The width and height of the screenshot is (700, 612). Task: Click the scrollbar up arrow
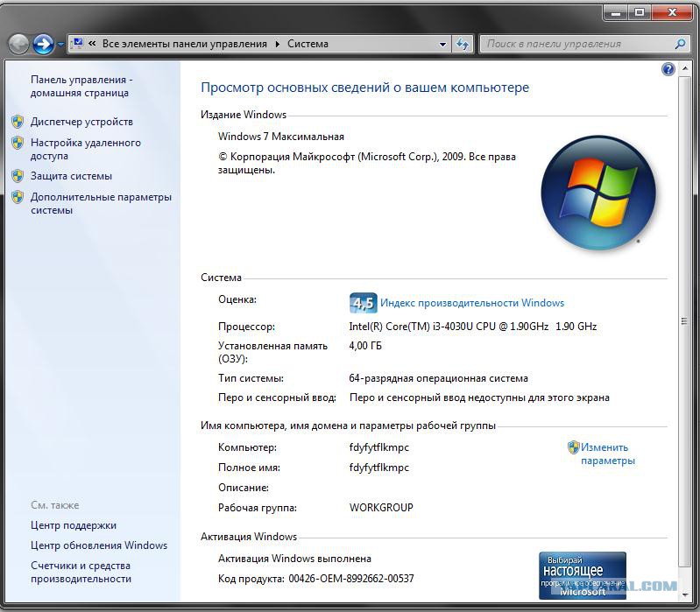(684, 69)
